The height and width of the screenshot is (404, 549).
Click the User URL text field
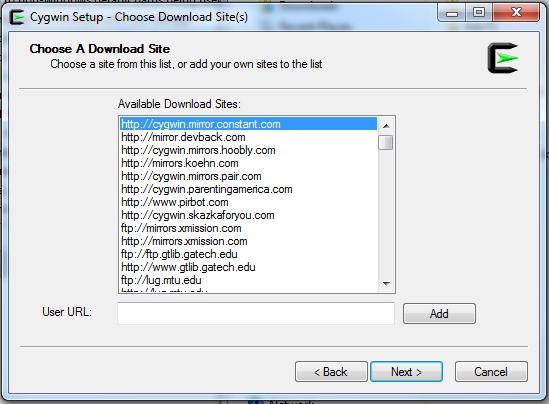click(256, 313)
